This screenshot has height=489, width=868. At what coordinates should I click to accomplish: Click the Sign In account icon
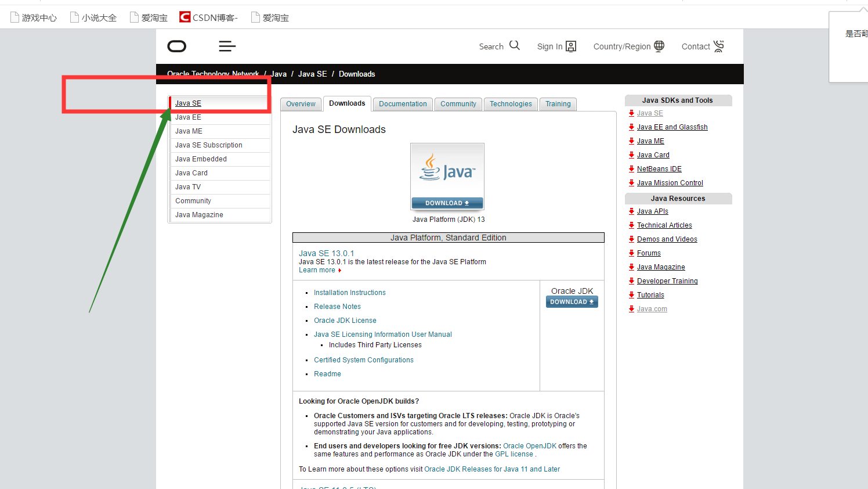point(572,46)
